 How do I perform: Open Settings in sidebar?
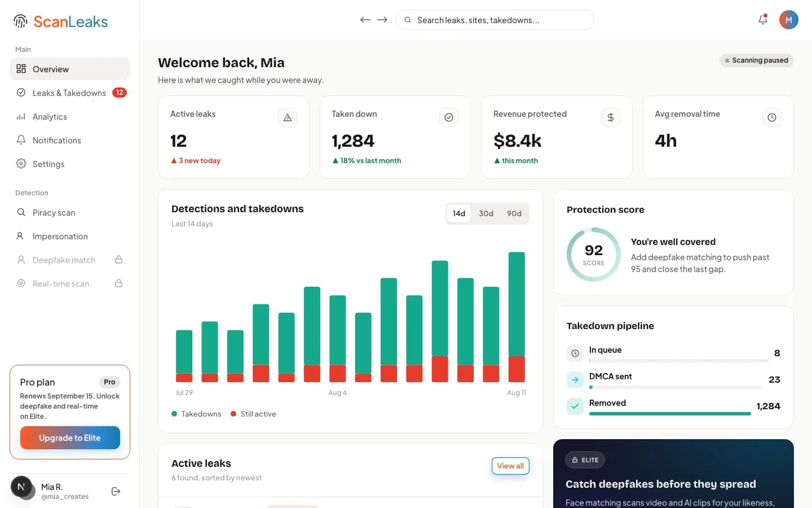point(70,164)
